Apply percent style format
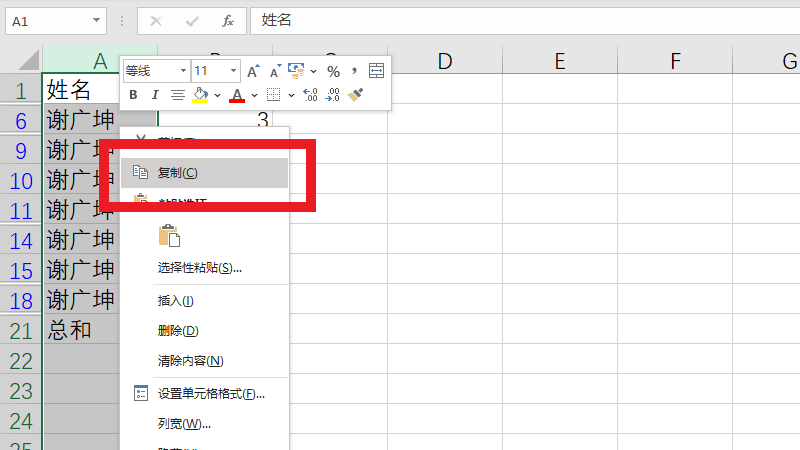 tap(333, 71)
